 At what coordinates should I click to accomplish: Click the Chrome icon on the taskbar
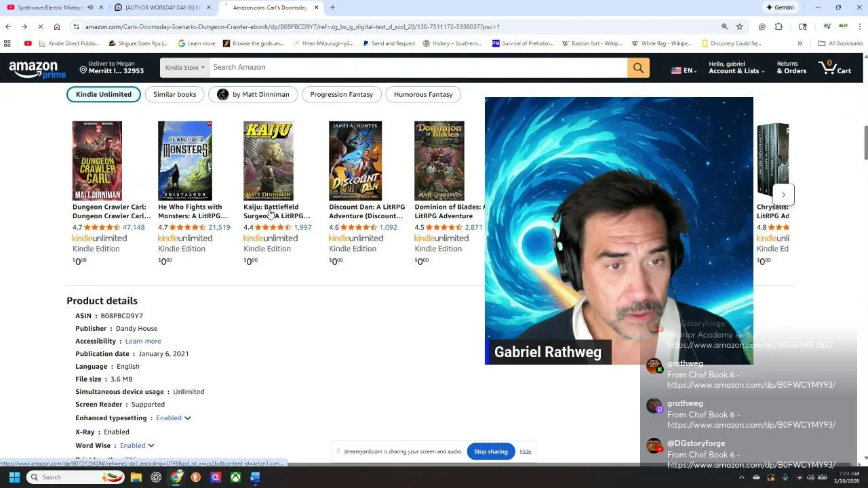[176, 477]
